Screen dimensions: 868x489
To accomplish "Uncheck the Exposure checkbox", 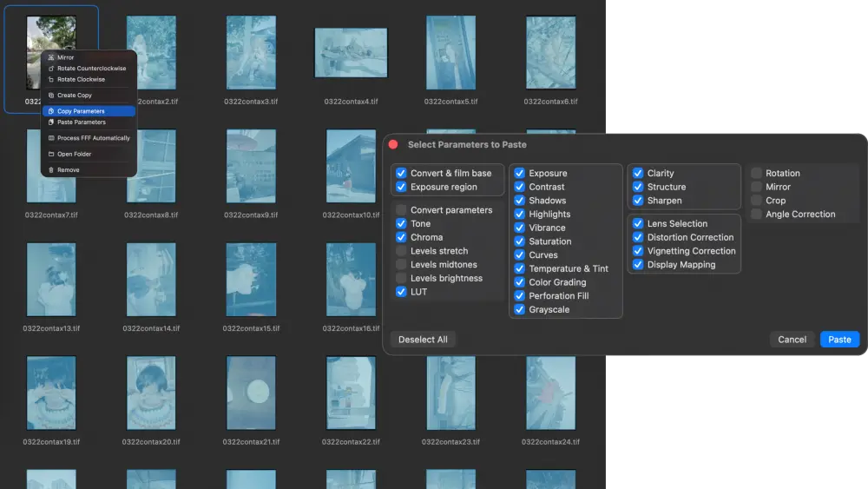I will click(520, 174).
